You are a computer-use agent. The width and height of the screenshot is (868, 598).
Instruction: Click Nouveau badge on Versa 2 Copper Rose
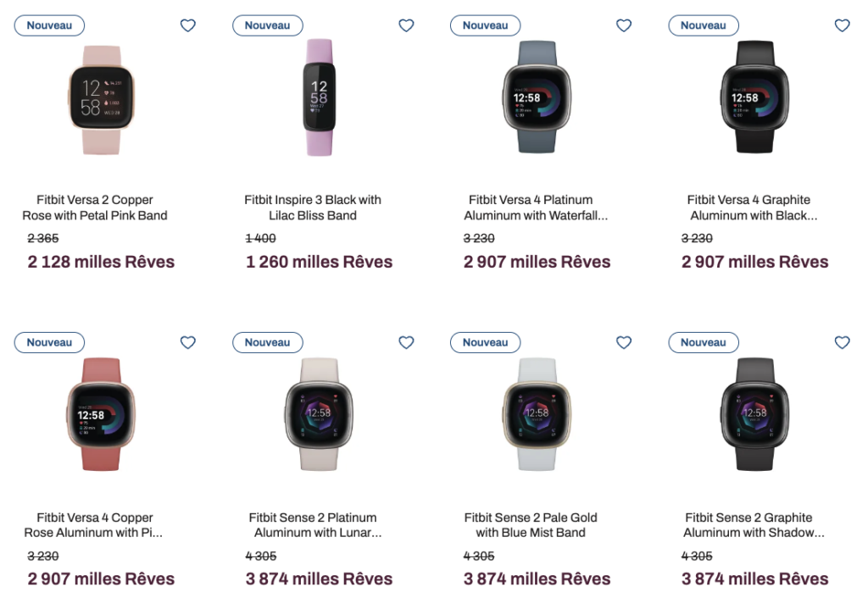point(49,25)
